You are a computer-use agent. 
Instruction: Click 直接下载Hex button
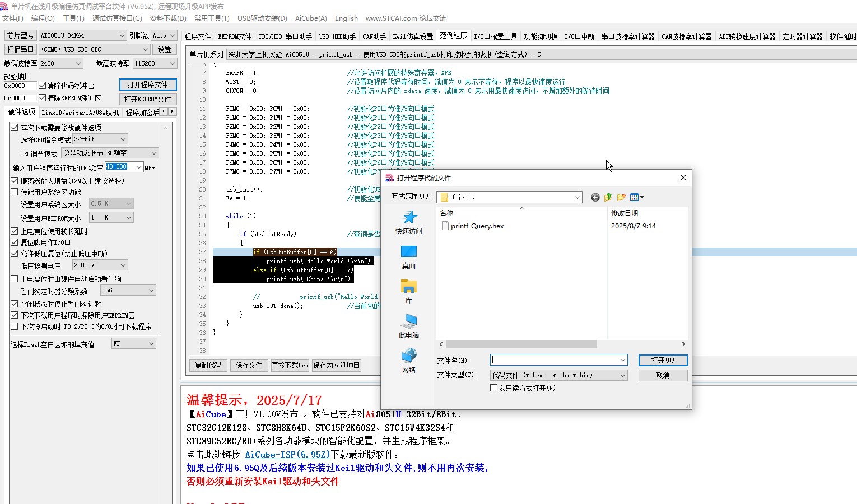coord(290,365)
